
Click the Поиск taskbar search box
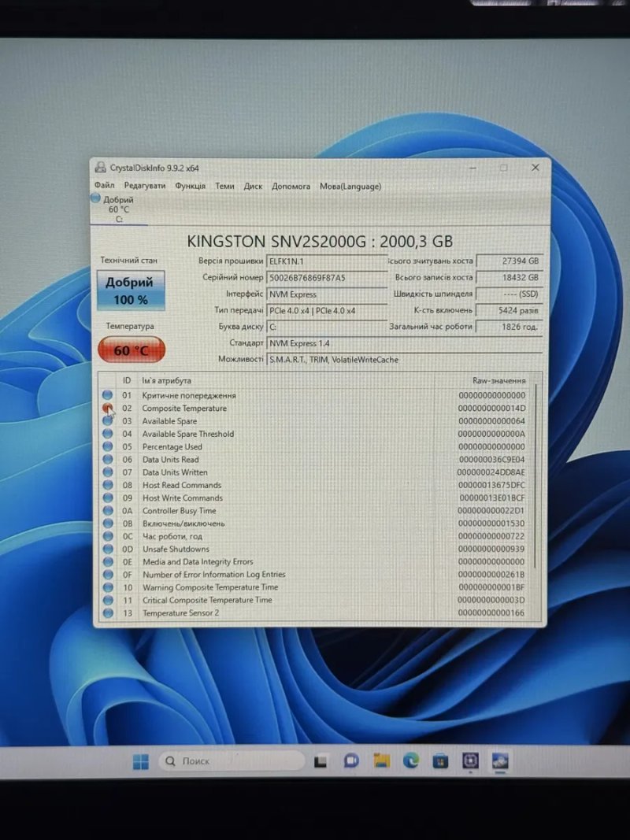pyautogui.click(x=232, y=760)
